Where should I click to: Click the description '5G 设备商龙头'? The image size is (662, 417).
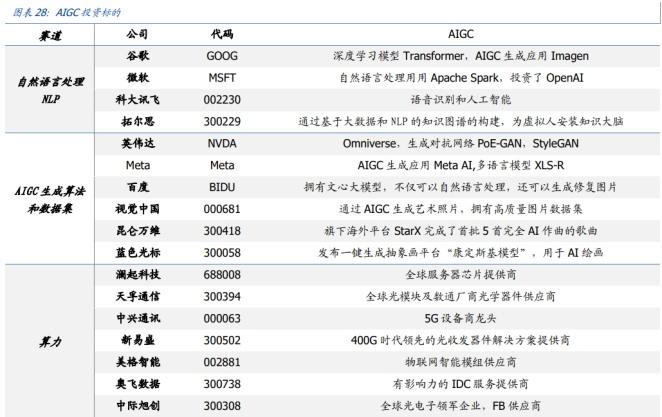[460, 318]
